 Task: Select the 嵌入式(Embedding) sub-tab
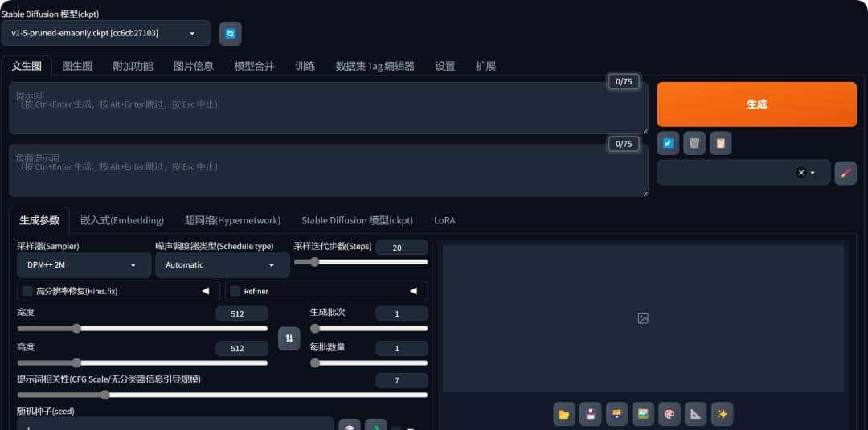pos(122,220)
